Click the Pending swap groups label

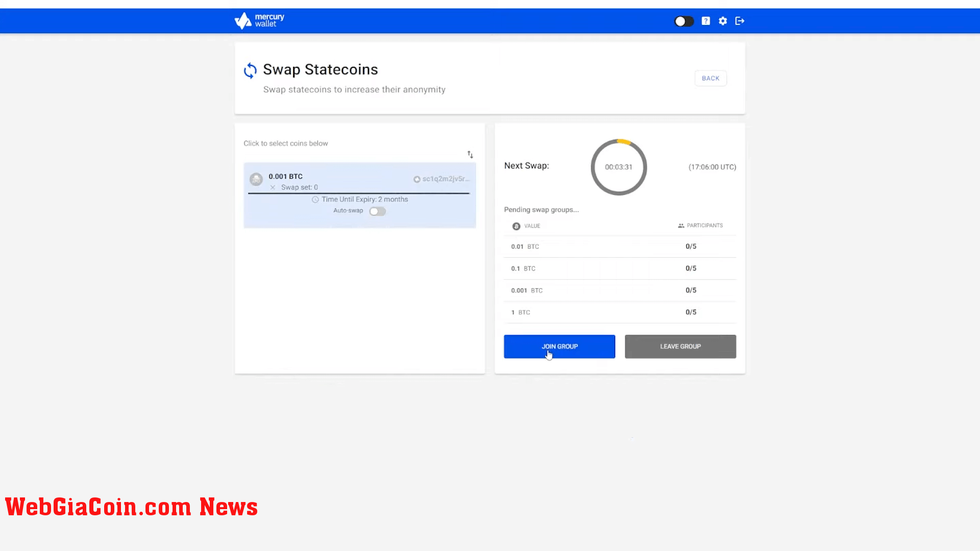(541, 210)
